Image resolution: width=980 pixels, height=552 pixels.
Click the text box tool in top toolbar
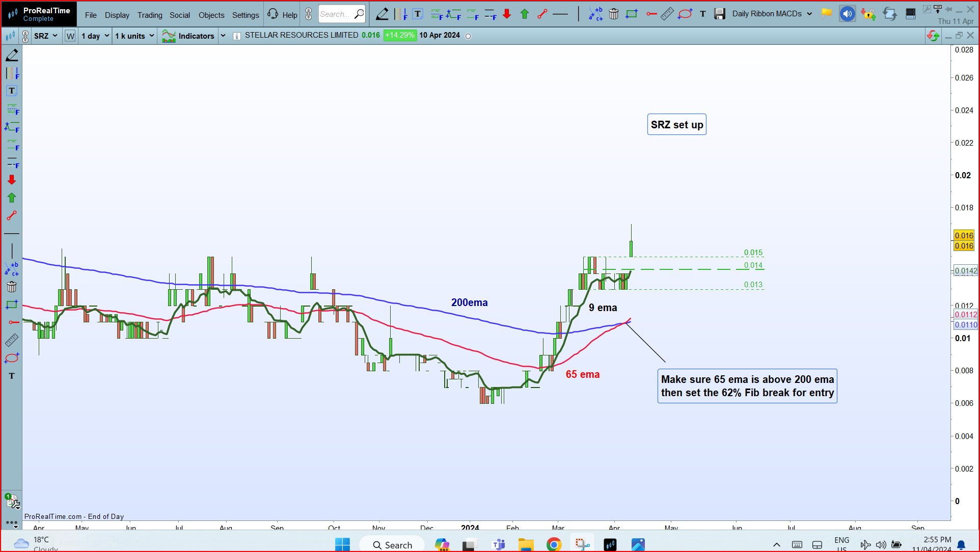pos(418,14)
